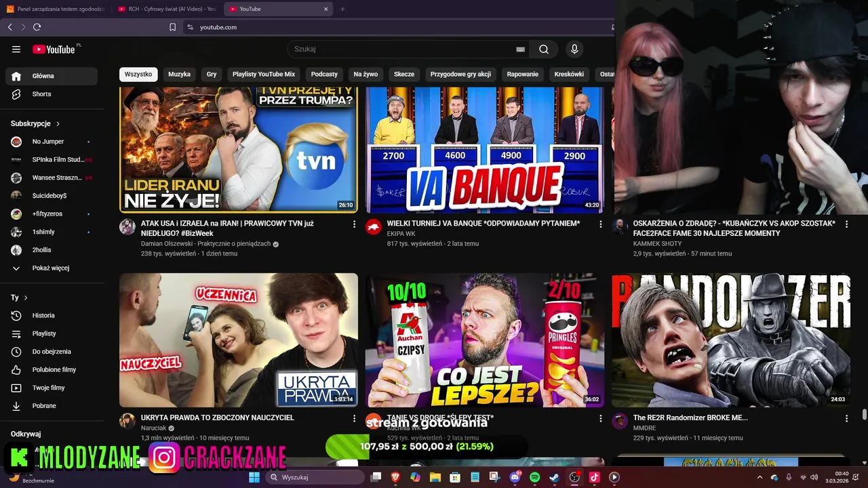Open EKIPA WK channel avatar
This screenshot has width=868, height=488.
pyautogui.click(x=374, y=226)
